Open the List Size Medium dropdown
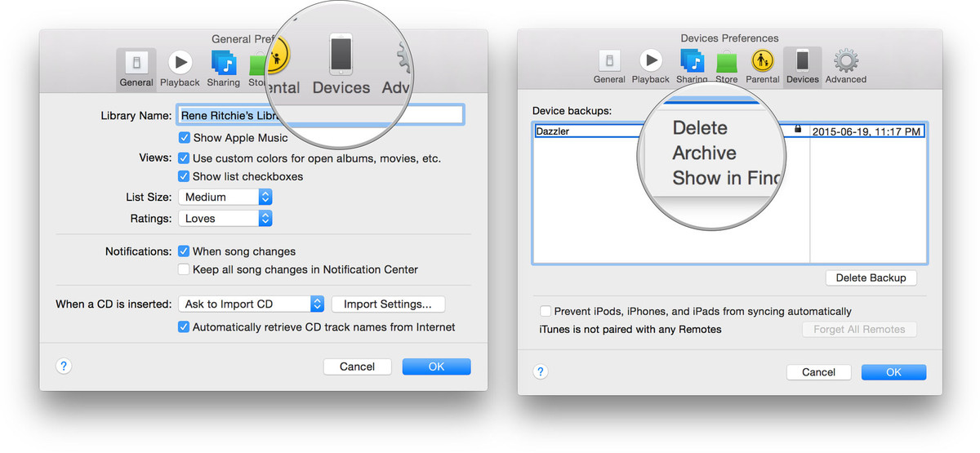980x453 pixels. tap(225, 197)
